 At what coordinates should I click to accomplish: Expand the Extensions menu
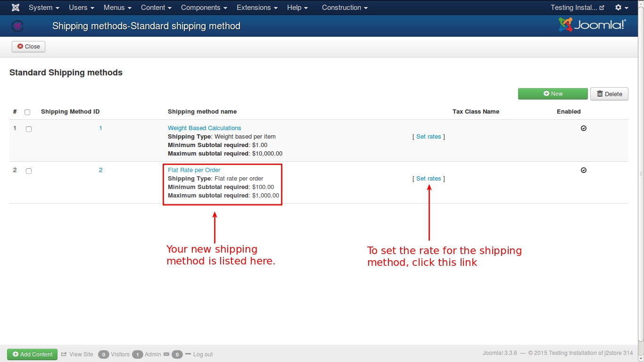[x=257, y=8]
